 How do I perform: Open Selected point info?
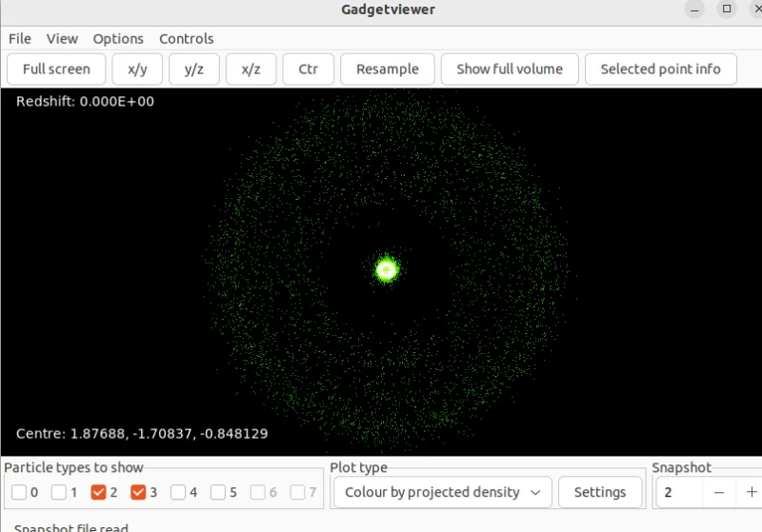tap(660, 69)
